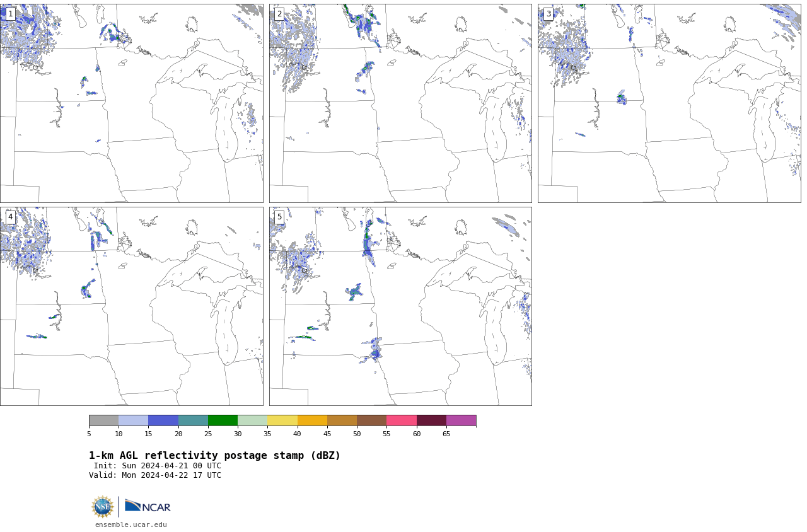Click the pink 55-60 dBZ swatch
807x532 pixels.
coord(402,420)
